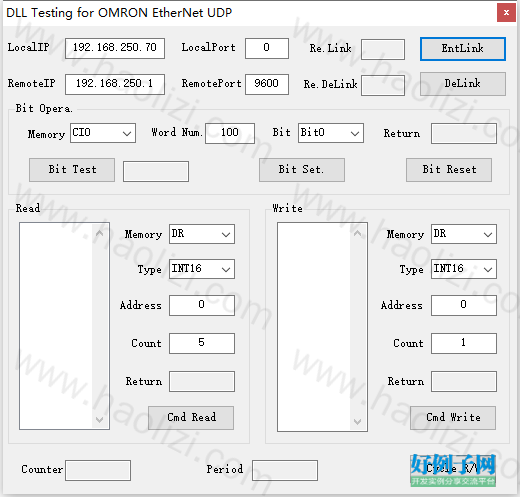
Task: Click the LocalPort input field
Action: coord(267,48)
